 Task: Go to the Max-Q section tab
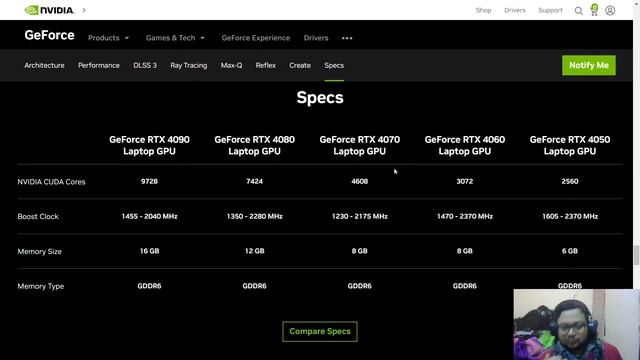click(231, 65)
